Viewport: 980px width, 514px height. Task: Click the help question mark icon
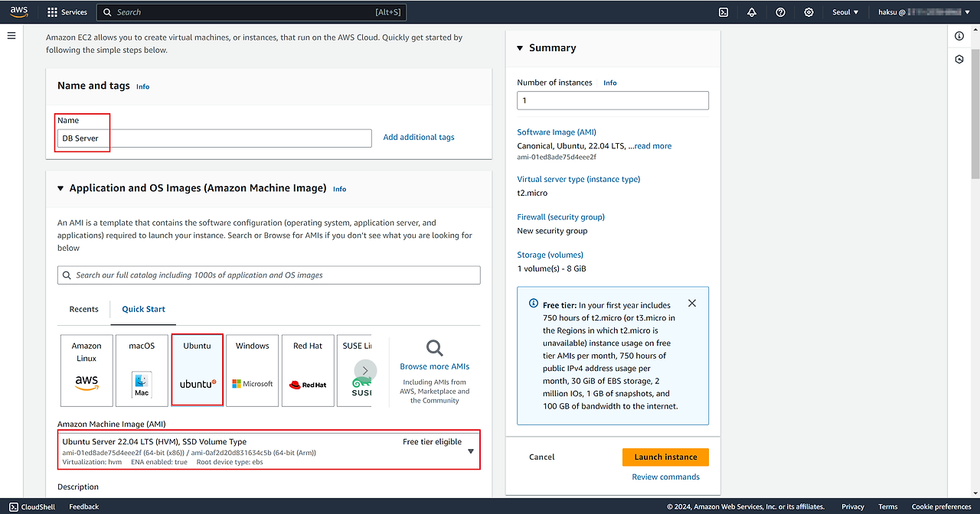(780, 12)
